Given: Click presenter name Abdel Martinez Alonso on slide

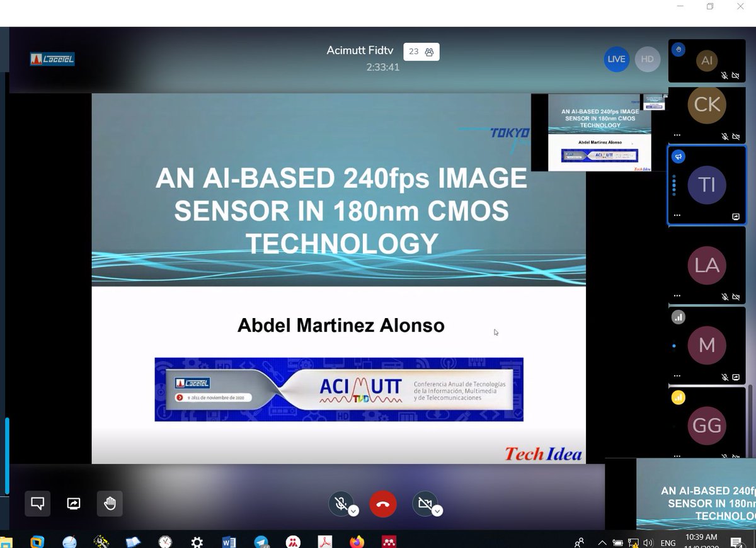Looking at the screenshot, I should [341, 325].
